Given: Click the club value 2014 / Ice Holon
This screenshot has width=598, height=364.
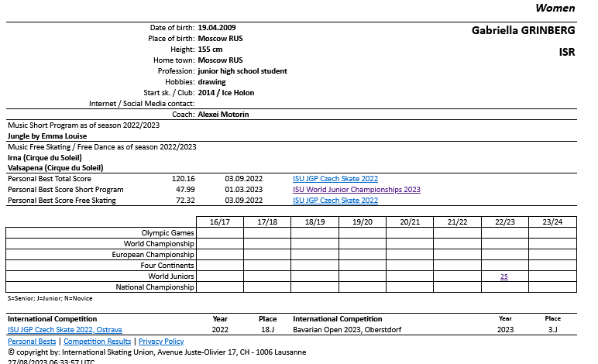Looking at the screenshot, I should tap(226, 92).
